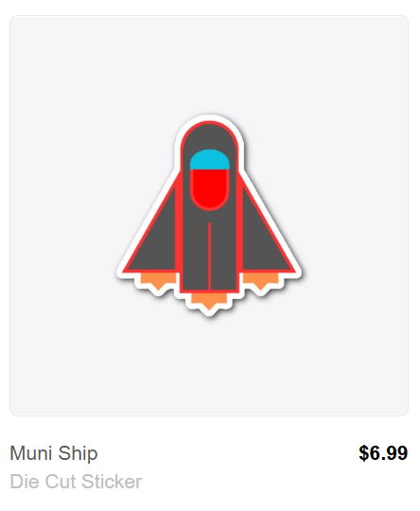Click the rocket's rounded nose cone
The width and height of the screenshot is (420, 511).
[209, 135]
